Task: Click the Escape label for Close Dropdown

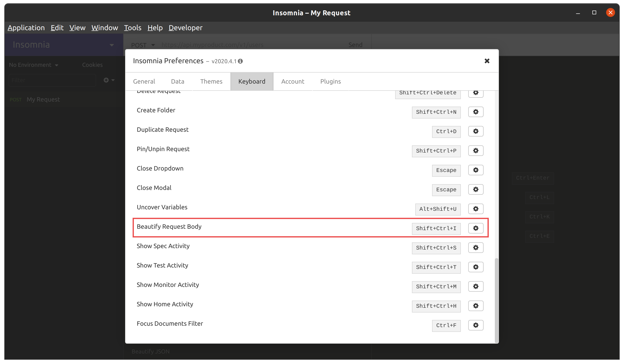Action: tap(446, 170)
